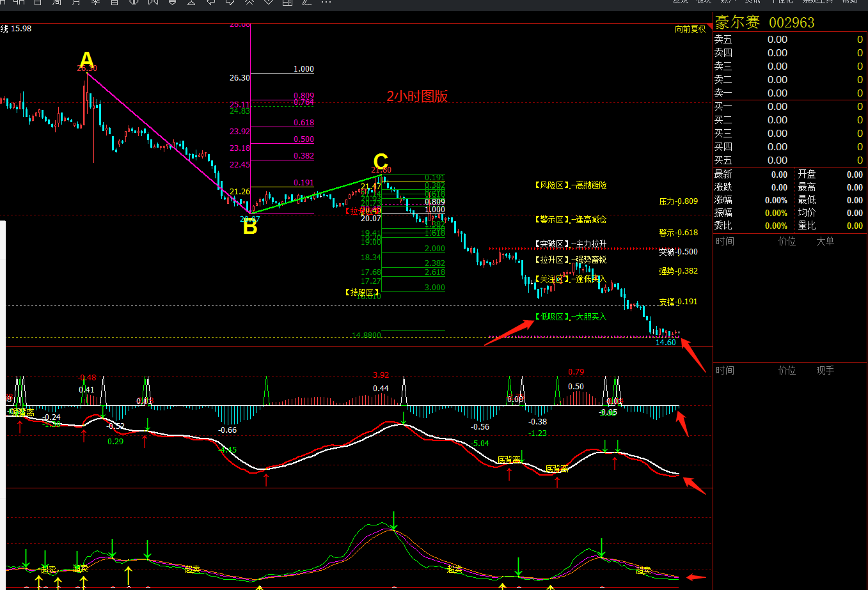Click the 开盘 open price field
Viewport: 868px width, 590px height.
830,175
